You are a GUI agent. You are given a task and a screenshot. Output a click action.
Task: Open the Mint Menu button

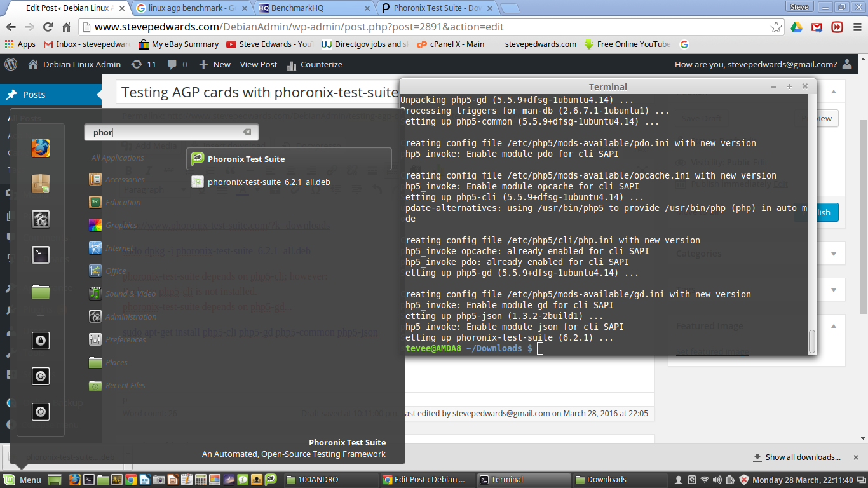pyautogui.click(x=23, y=480)
